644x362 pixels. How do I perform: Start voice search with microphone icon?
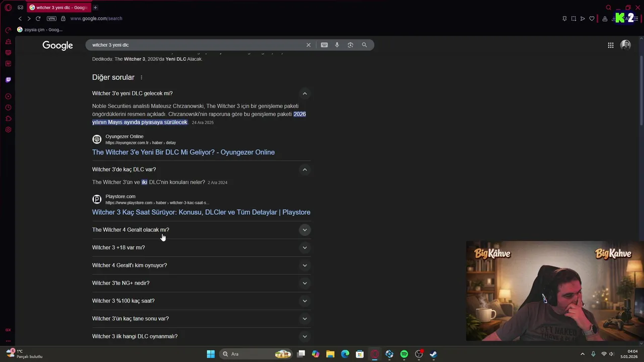(x=337, y=45)
